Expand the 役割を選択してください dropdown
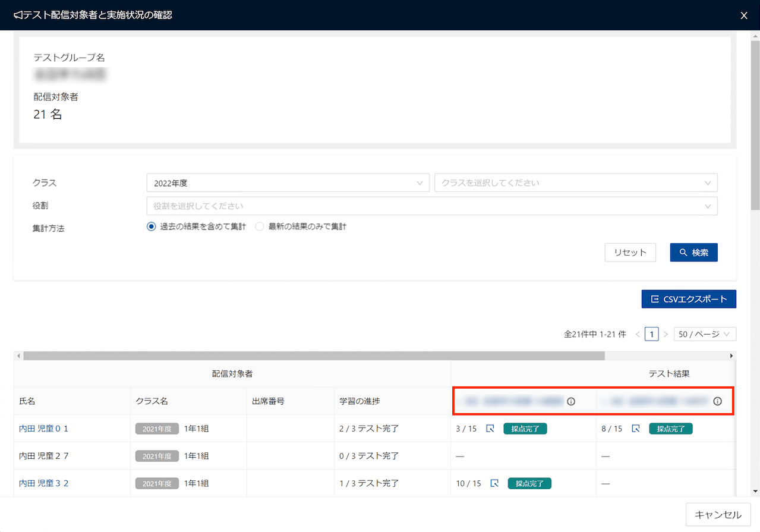The height and width of the screenshot is (532, 760). click(431, 206)
